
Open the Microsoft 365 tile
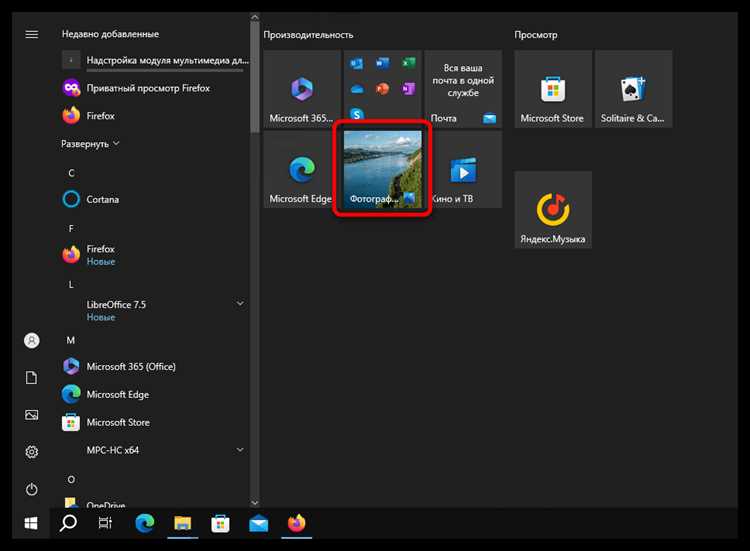click(x=302, y=89)
